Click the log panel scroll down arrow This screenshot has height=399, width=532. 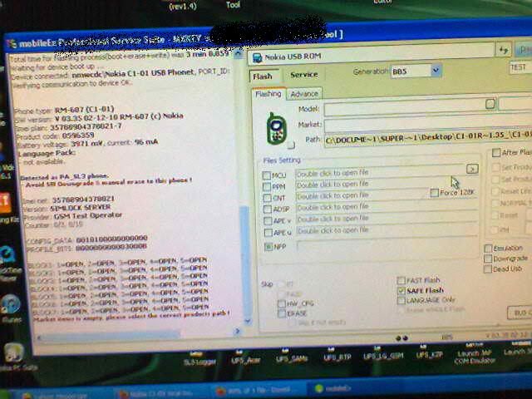click(248, 321)
